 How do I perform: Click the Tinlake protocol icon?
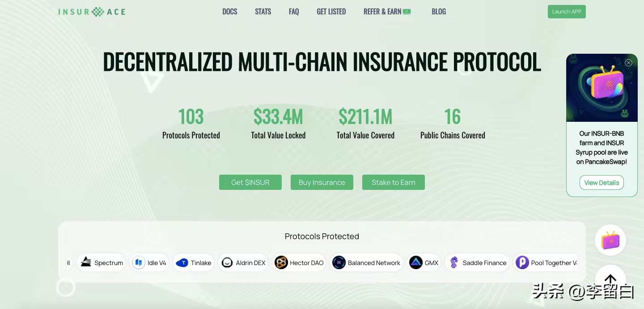[182, 262]
